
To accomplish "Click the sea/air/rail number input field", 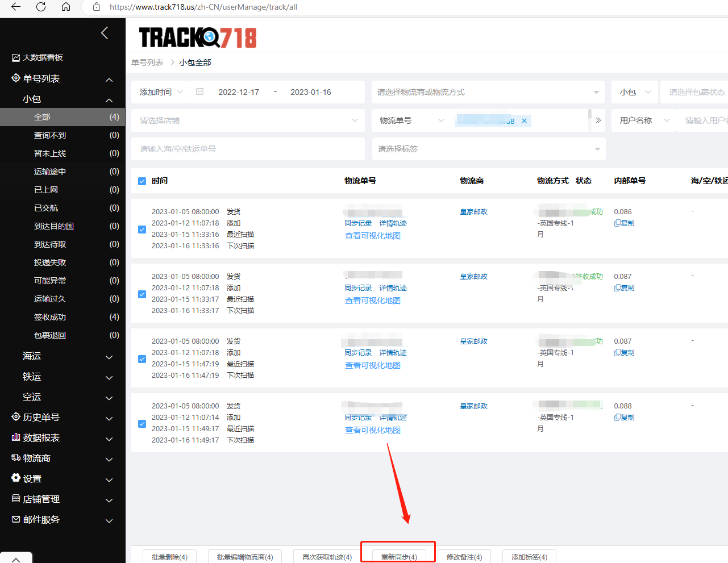I will [x=248, y=149].
